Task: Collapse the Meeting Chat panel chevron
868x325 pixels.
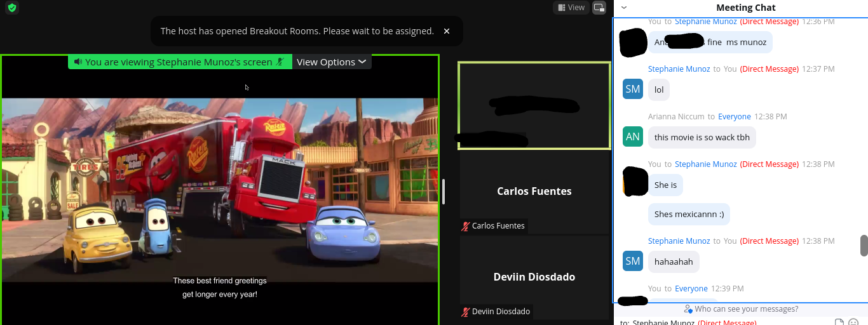Action: [624, 8]
